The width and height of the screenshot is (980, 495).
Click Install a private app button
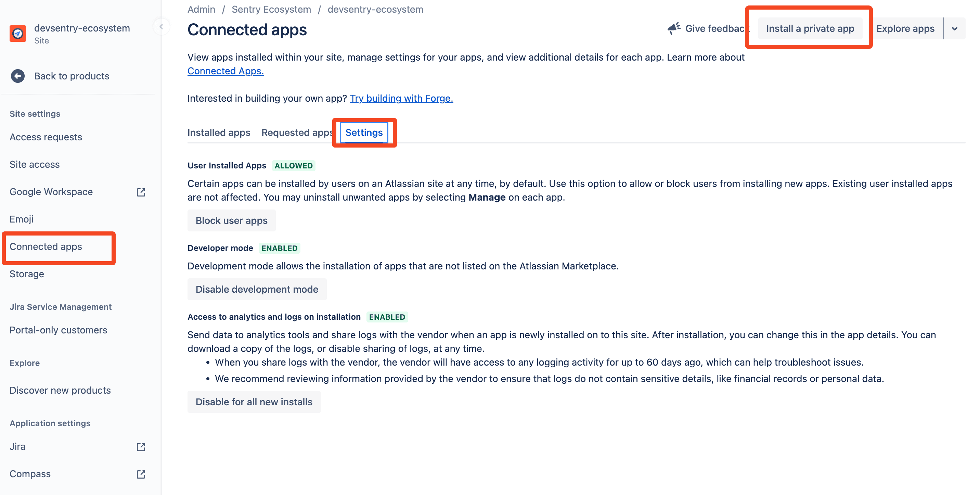[x=810, y=28]
